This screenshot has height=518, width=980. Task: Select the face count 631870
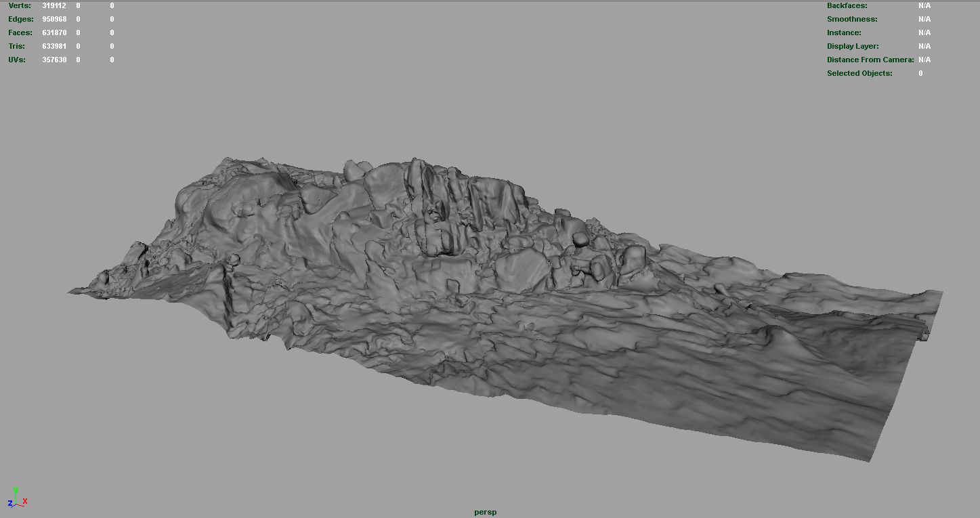(54, 33)
